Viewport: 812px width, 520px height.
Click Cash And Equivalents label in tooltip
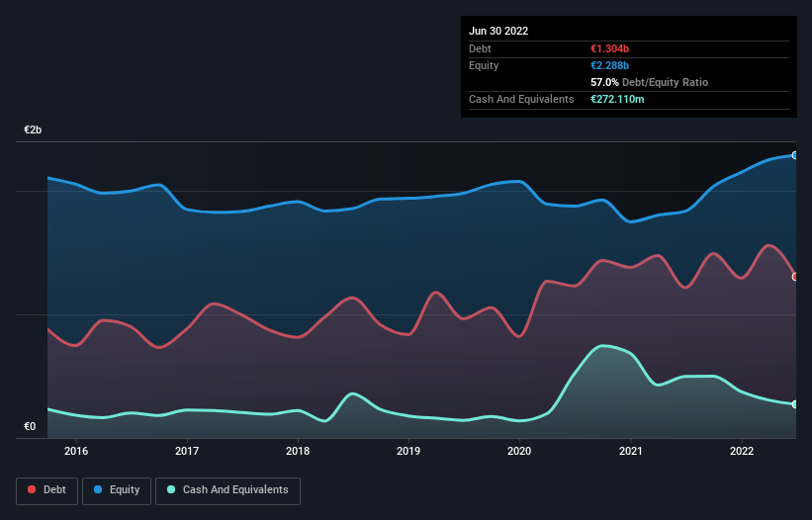521,99
